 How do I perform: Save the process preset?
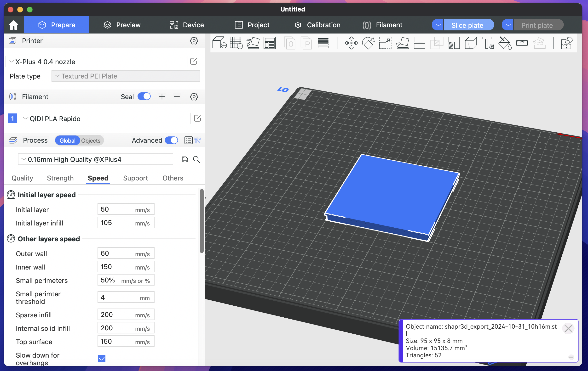click(x=185, y=159)
